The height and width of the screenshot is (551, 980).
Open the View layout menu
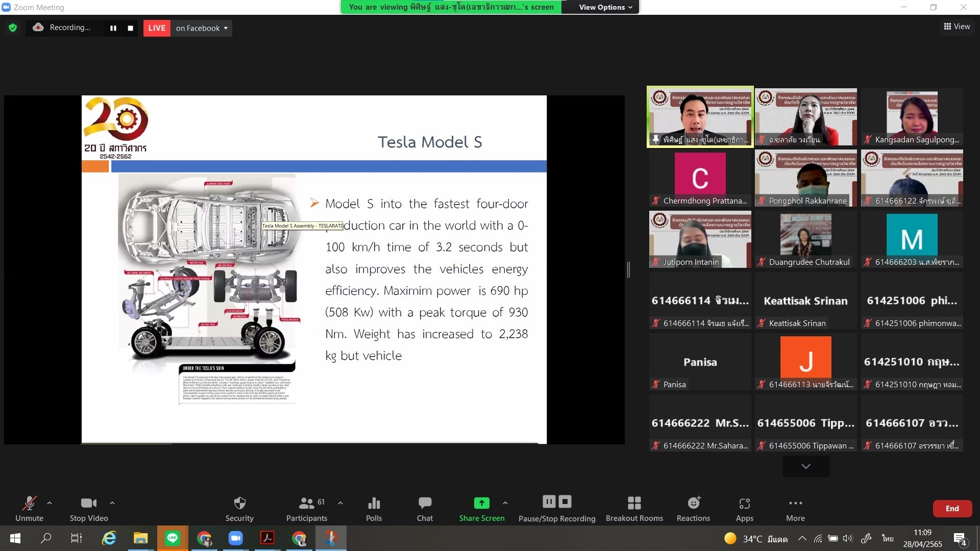point(957,27)
